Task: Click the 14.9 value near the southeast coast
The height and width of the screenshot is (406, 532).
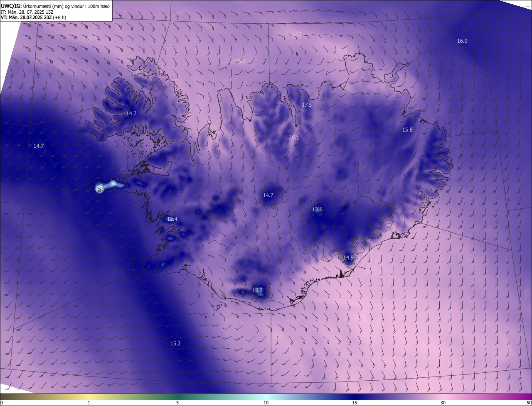Action: (x=348, y=257)
